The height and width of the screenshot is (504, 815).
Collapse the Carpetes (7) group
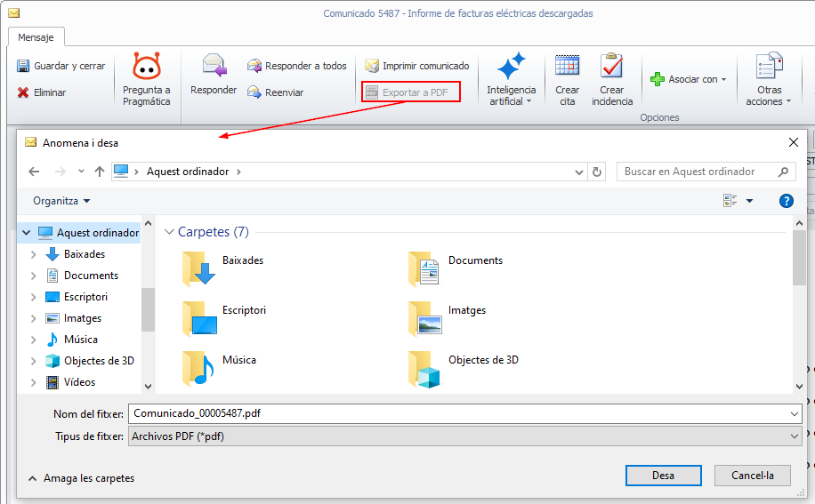tap(169, 232)
